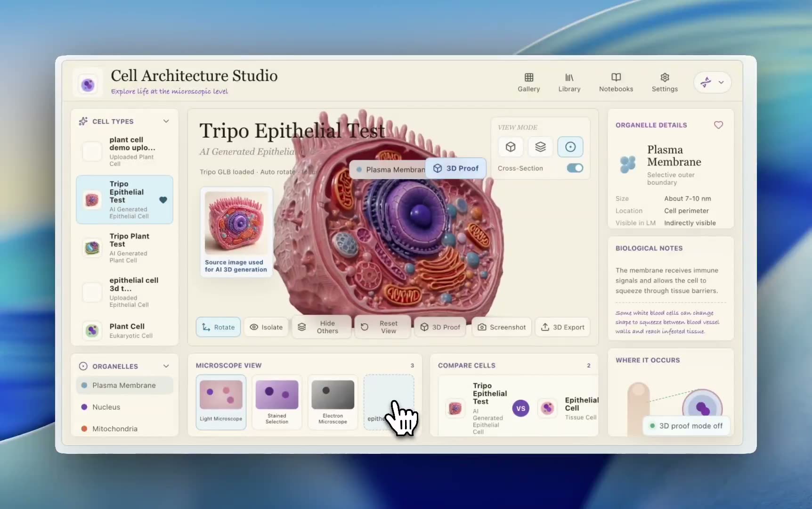
Task: Click the 3D Export button
Action: pos(562,327)
